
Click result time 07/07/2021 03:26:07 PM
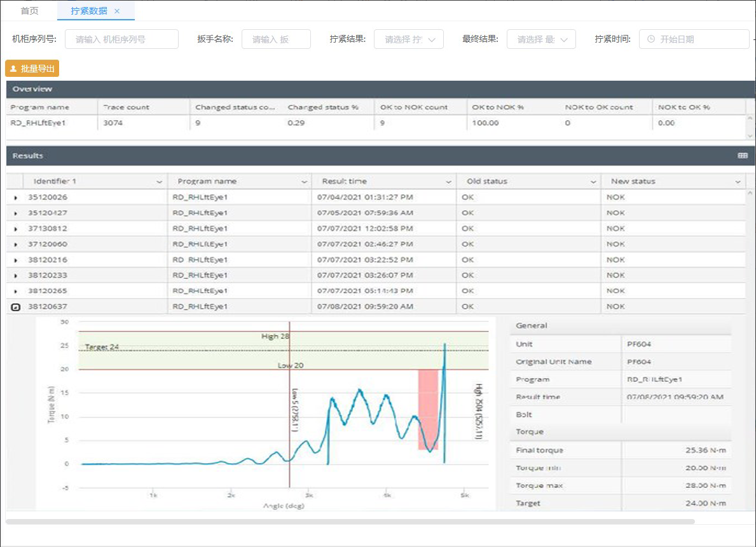coord(365,275)
